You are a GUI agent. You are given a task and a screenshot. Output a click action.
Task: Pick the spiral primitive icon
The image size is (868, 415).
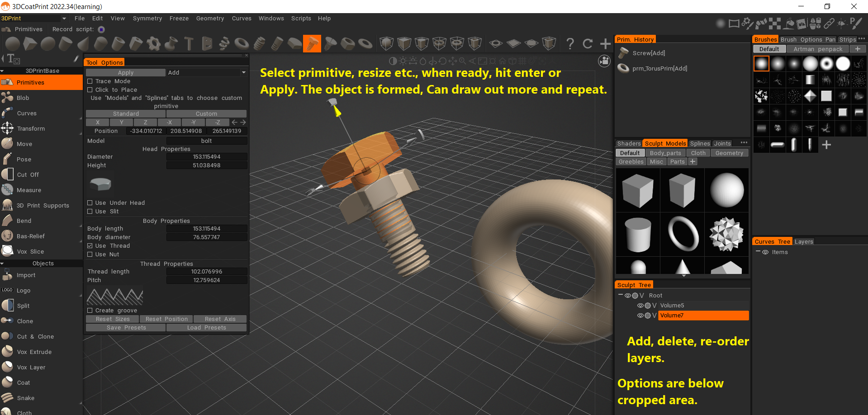click(x=224, y=43)
